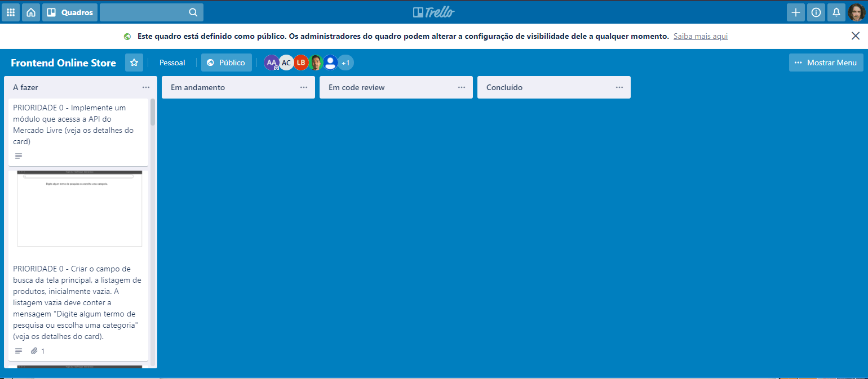
Task: Open Concluído list actions menu
Action: (x=619, y=87)
